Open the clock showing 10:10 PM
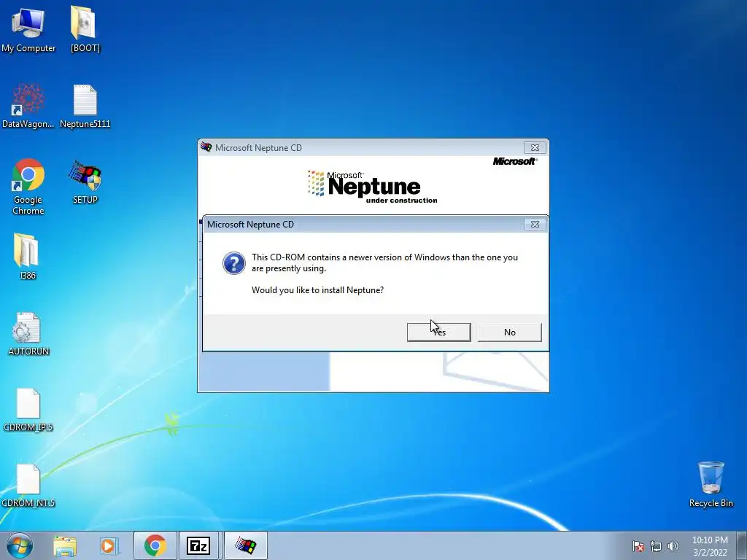The height and width of the screenshot is (560, 747). (710, 546)
